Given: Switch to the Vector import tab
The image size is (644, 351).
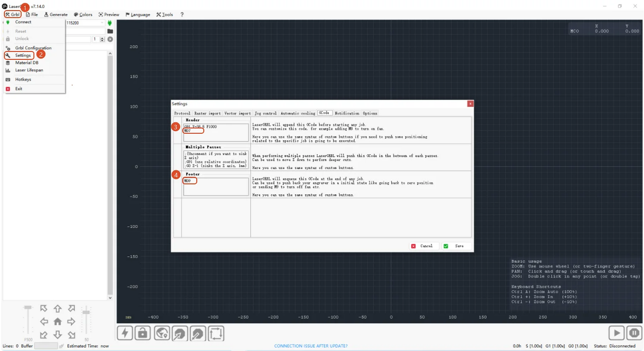Looking at the screenshot, I should pyautogui.click(x=238, y=113).
